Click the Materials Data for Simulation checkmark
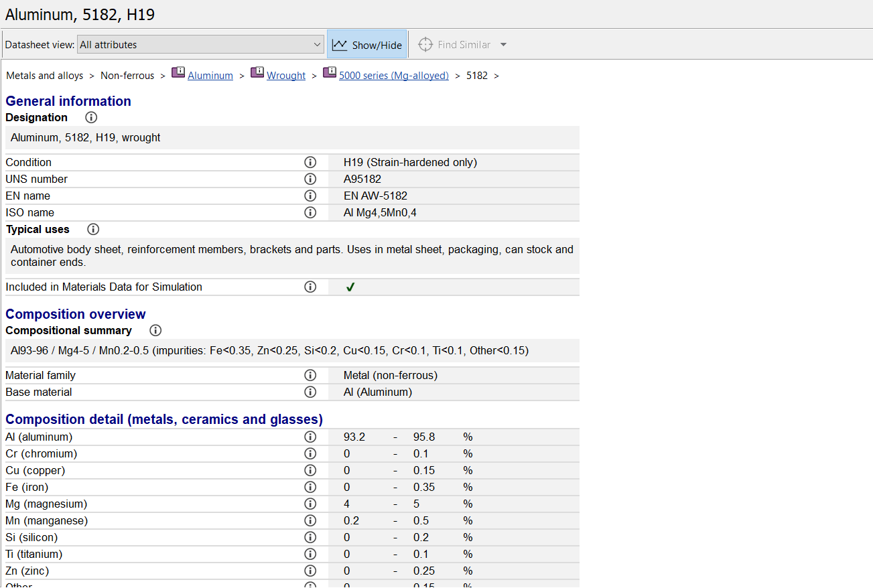Viewport: 873px width, 588px height. click(x=350, y=287)
